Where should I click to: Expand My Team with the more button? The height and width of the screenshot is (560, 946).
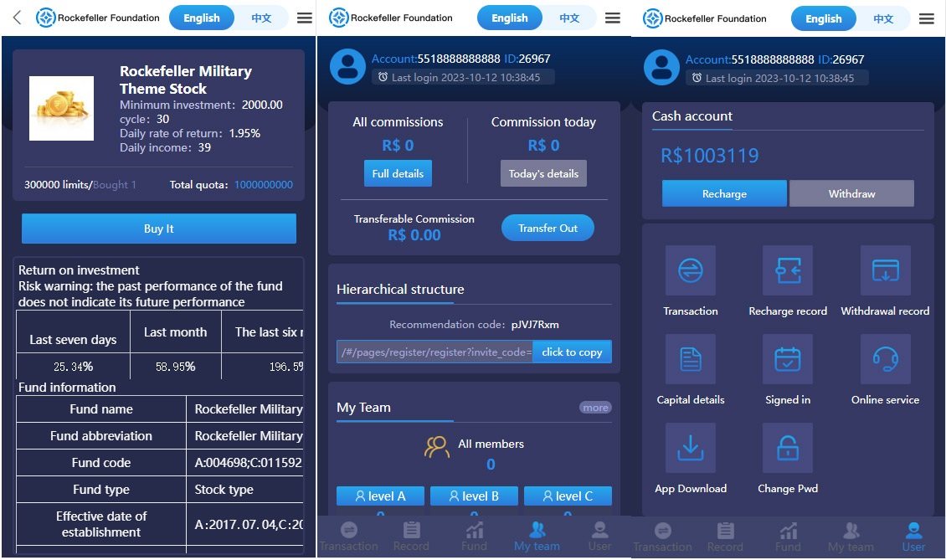click(x=595, y=408)
